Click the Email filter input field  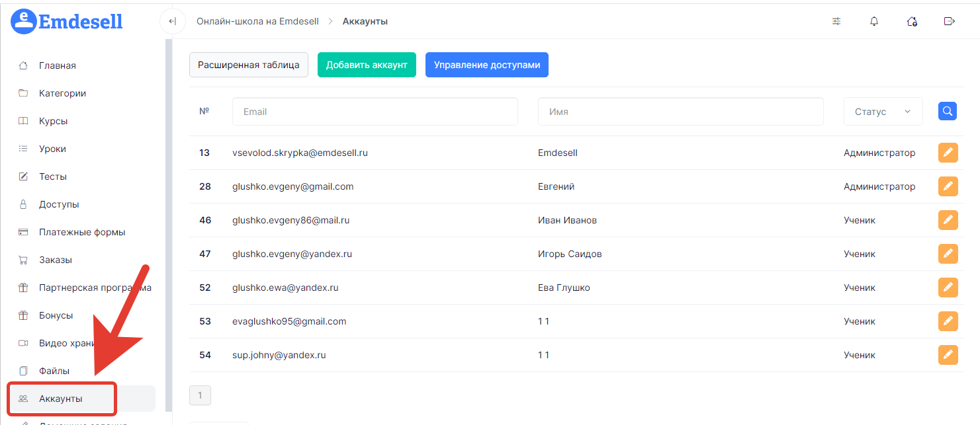375,112
